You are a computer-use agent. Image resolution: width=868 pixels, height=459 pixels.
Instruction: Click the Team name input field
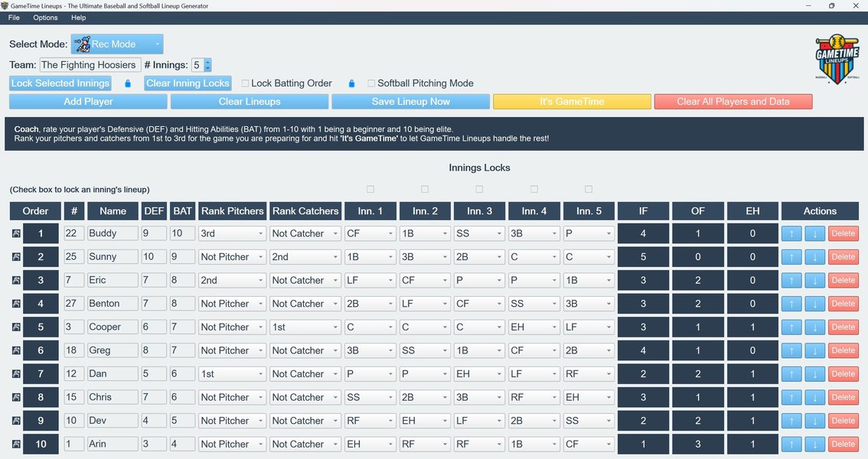tap(90, 65)
